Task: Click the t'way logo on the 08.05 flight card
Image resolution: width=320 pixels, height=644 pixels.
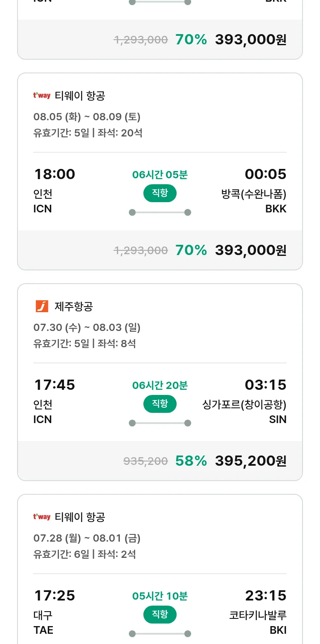Action: click(x=42, y=96)
